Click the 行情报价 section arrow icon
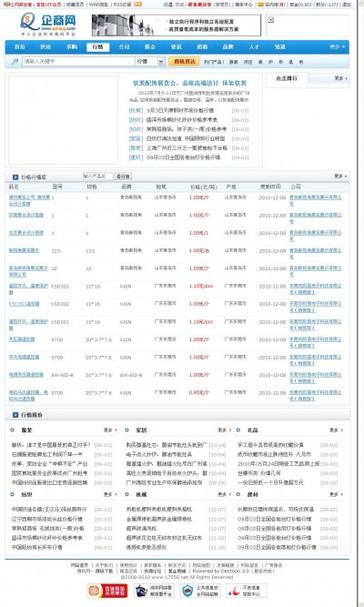 click(x=15, y=415)
